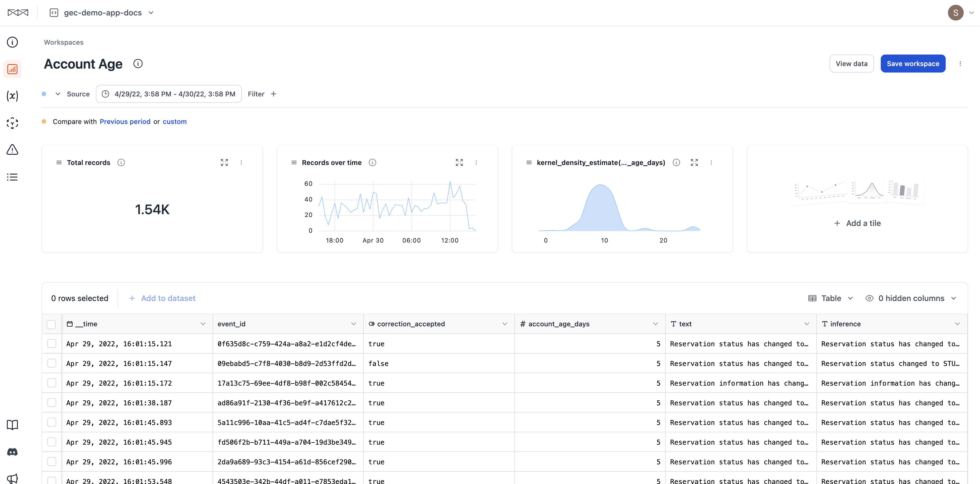This screenshot has width=980, height=484.
Task: Click the Save workspace button
Action: pyautogui.click(x=913, y=64)
